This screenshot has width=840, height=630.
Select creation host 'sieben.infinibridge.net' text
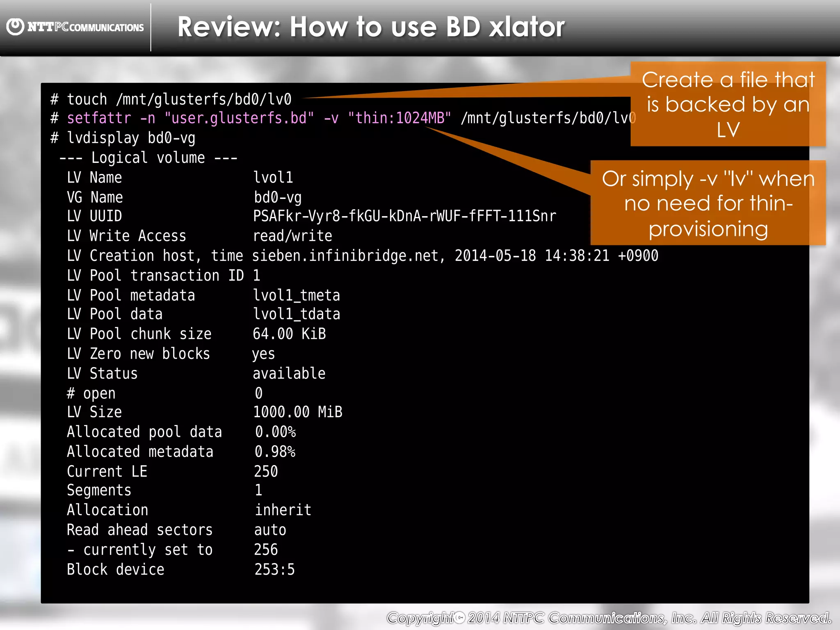(x=345, y=256)
